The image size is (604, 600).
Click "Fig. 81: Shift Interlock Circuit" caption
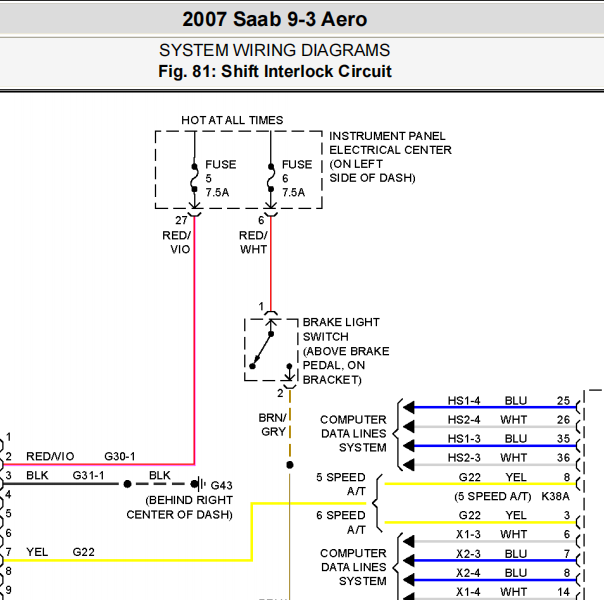[x=275, y=71]
